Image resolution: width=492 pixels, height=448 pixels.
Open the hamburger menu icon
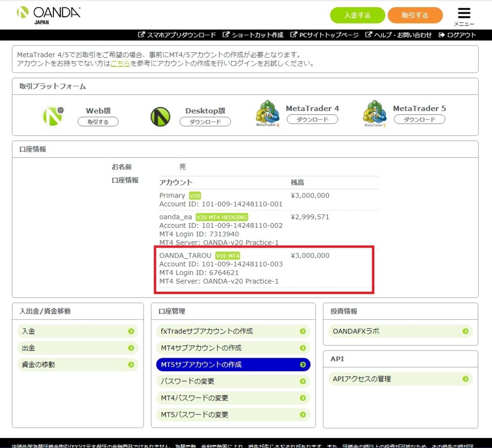pyautogui.click(x=464, y=13)
